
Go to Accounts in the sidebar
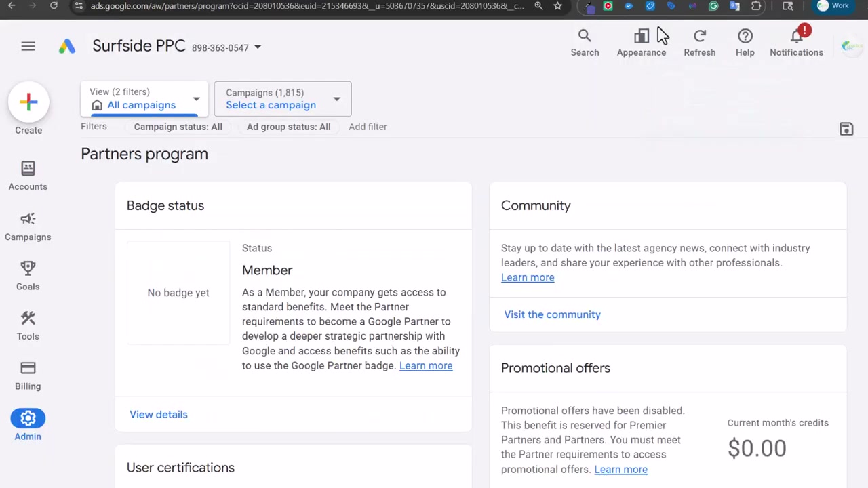(x=28, y=176)
